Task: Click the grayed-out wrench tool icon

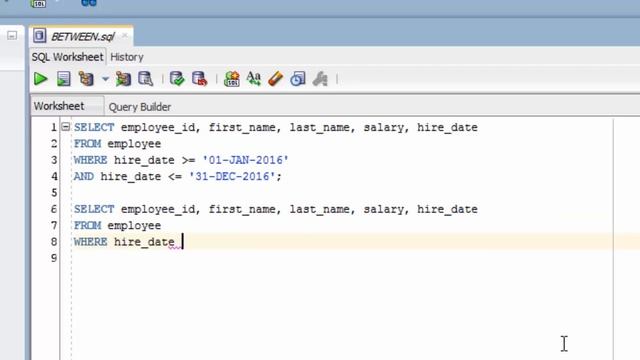Action: click(320, 79)
